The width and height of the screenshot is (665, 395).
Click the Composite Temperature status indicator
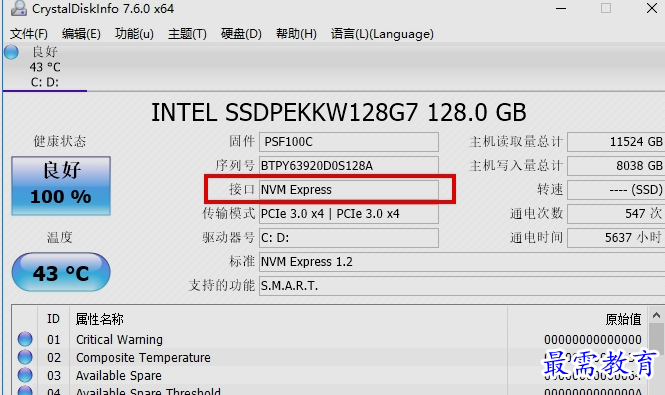[25, 357]
